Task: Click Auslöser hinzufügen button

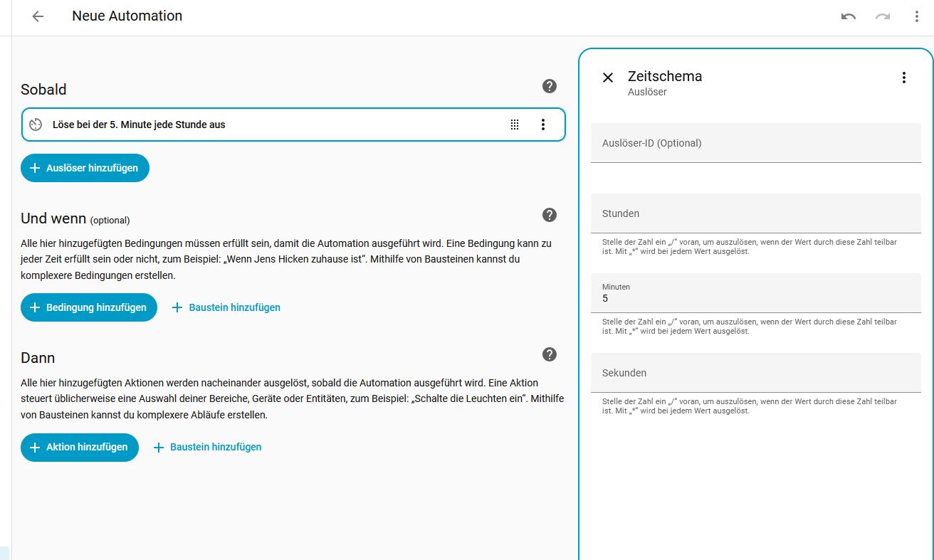Action: point(85,168)
